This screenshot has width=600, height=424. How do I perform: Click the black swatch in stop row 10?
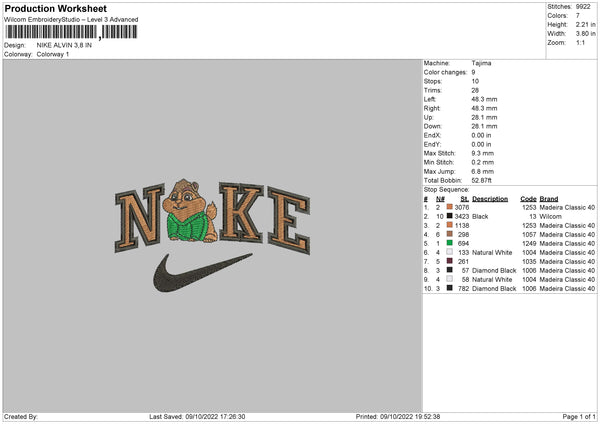point(450,288)
